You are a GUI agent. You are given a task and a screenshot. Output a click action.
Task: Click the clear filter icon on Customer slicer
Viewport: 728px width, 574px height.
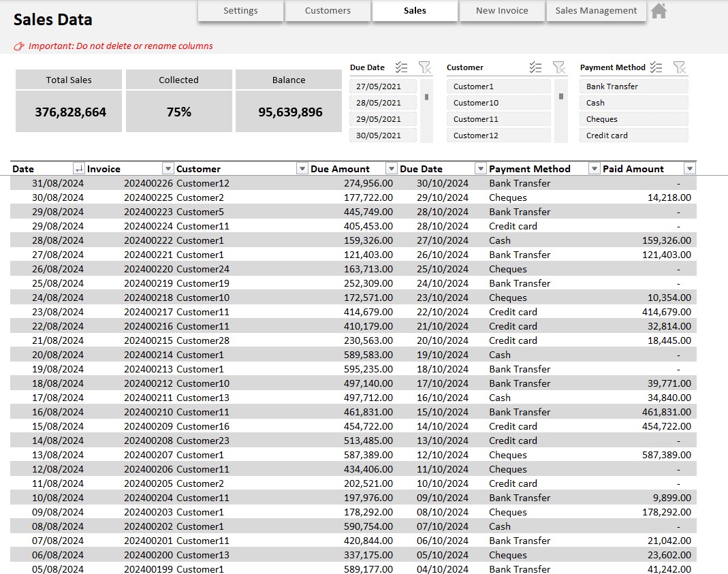tap(560, 67)
